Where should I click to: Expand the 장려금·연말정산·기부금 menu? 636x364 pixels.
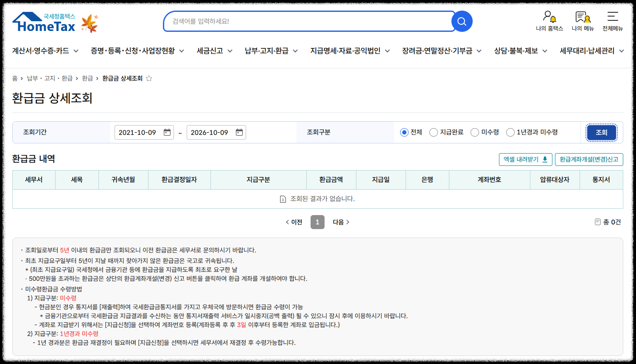click(x=442, y=51)
